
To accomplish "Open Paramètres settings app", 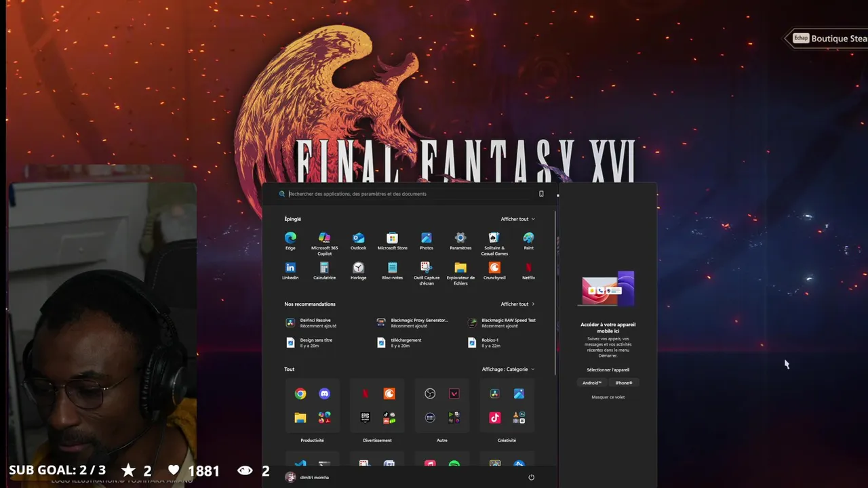I will coord(460,241).
